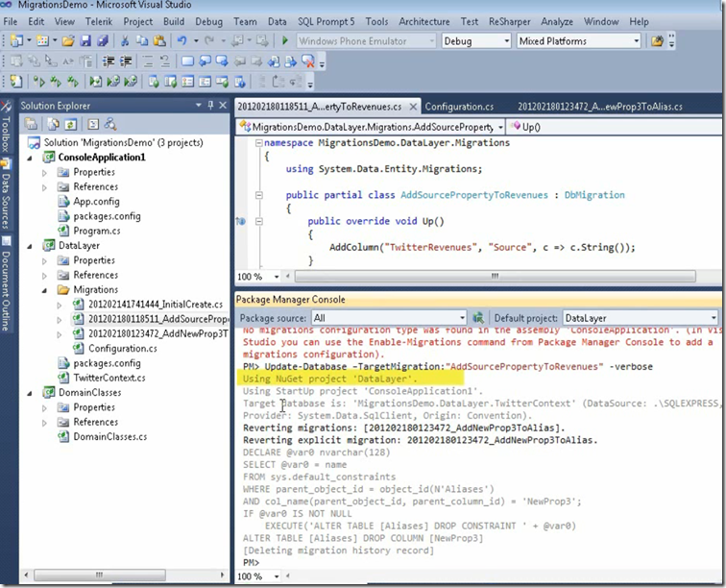Switch to the AddNewProp3ToAlias.cs tab
This screenshot has width=726, height=588.
coord(599,107)
